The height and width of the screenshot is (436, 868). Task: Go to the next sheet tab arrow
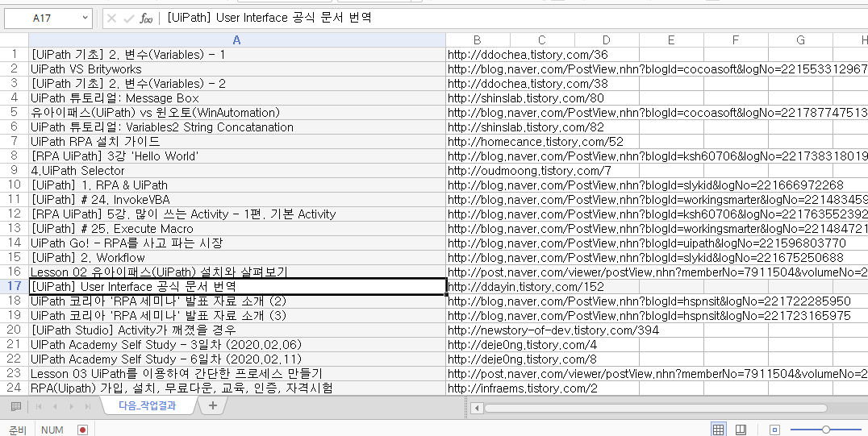[x=72, y=407]
